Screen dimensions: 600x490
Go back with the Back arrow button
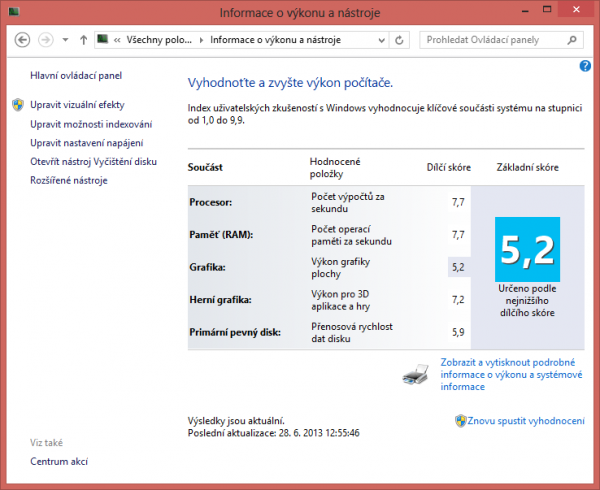22,40
